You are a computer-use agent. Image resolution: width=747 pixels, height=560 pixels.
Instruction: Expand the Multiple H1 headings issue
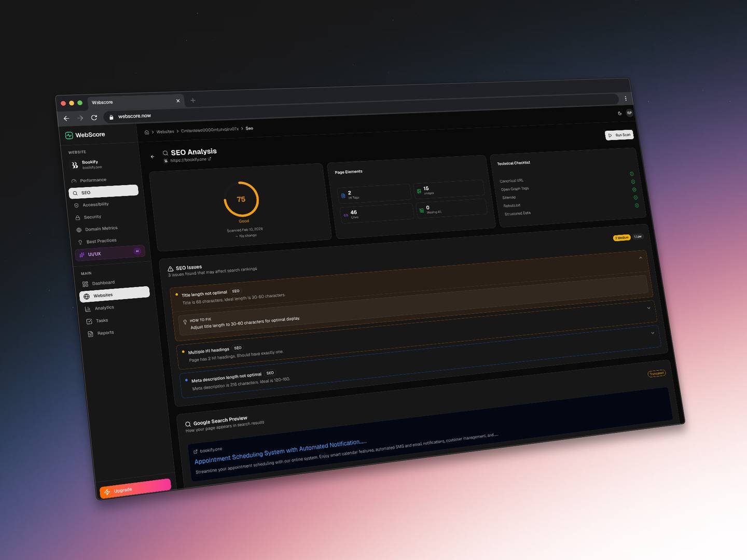point(648,308)
